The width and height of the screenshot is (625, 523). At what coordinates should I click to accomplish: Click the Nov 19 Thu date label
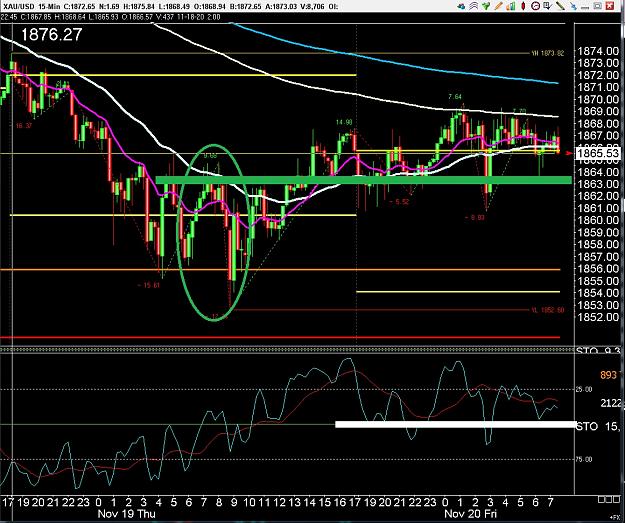coord(126,513)
